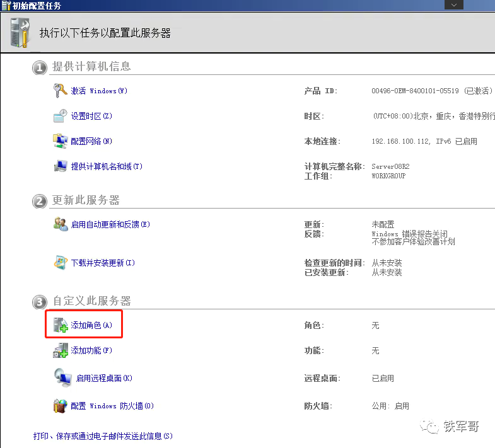Click the key icon for Activate Windows

(x=60, y=91)
